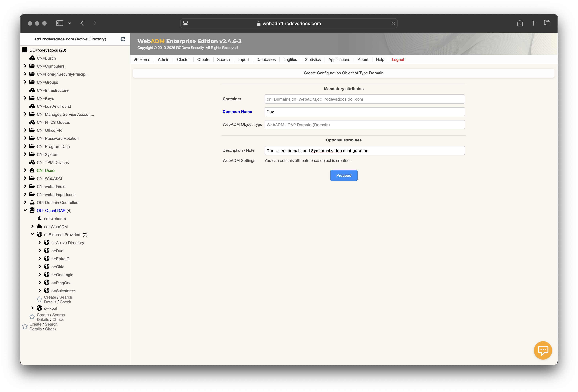Click the Home house icon in the menu bar
This screenshot has width=578, height=392.
click(x=136, y=59)
